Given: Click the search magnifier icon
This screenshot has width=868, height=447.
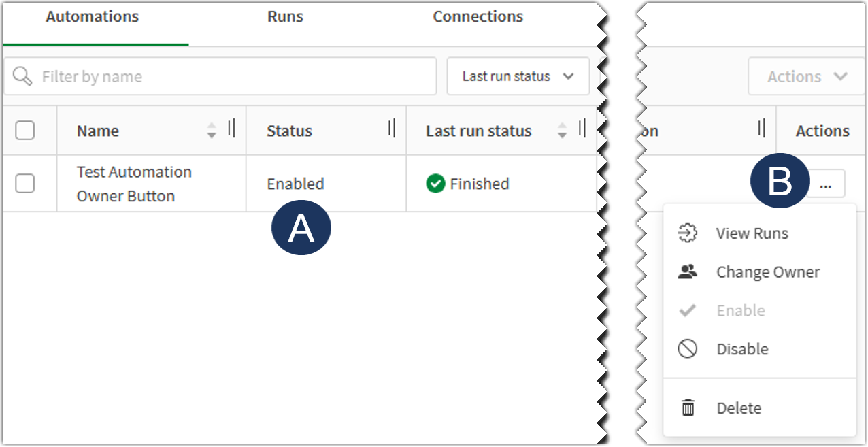Looking at the screenshot, I should click(x=23, y=76).
